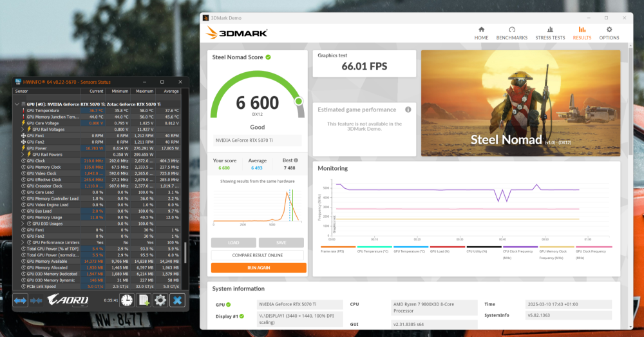Click the info icon next to Best score

[x=296, y=160]
